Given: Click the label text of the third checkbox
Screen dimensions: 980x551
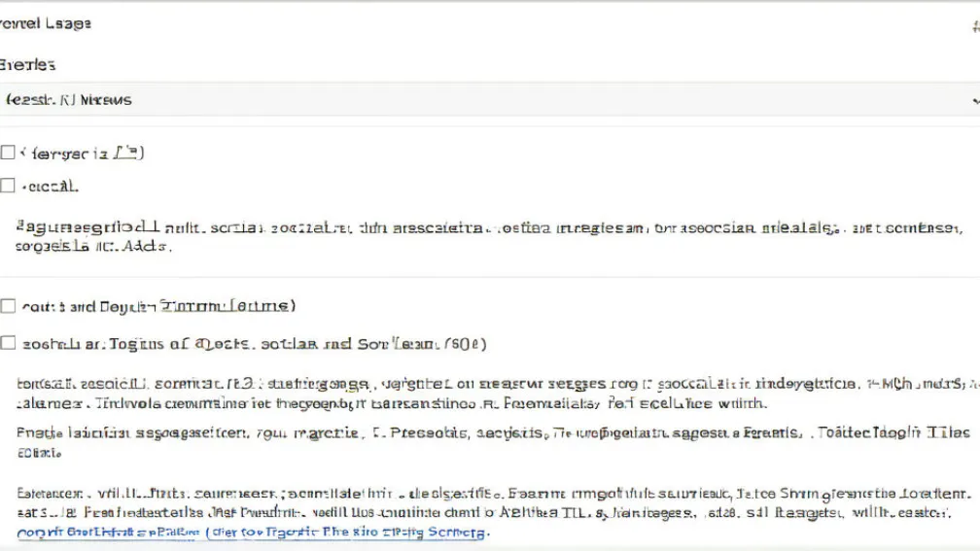Looking at the screenshot, I should point(157,306).
